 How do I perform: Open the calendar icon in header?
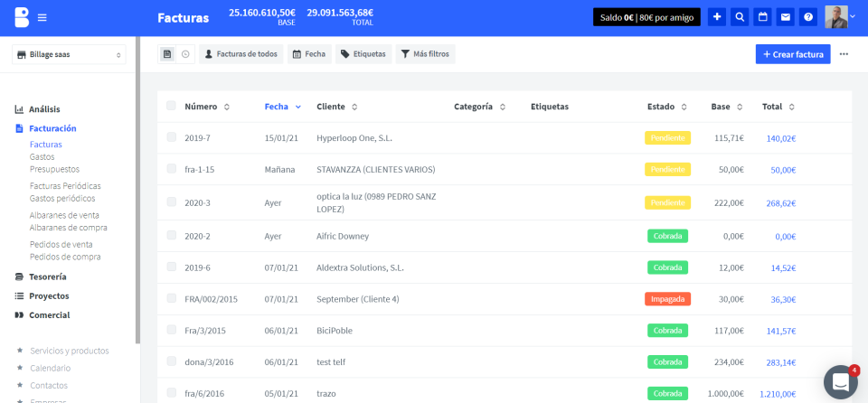[x=763, y=17]
